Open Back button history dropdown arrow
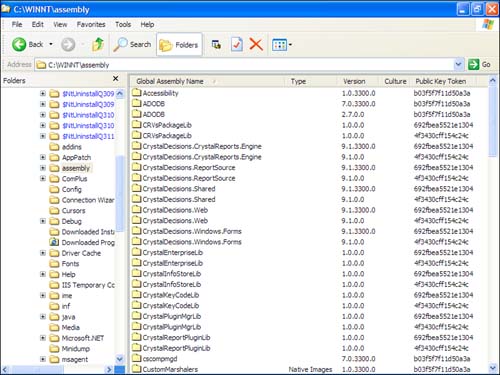 (51, 44)
